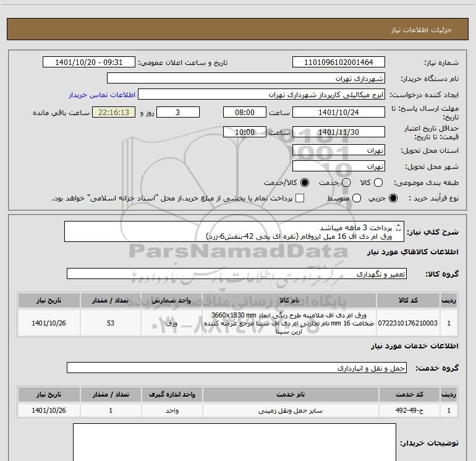Tick the اسناد خزانه اسلامی payment checkbox
This screenshot has width=476, height=461.
300,198
